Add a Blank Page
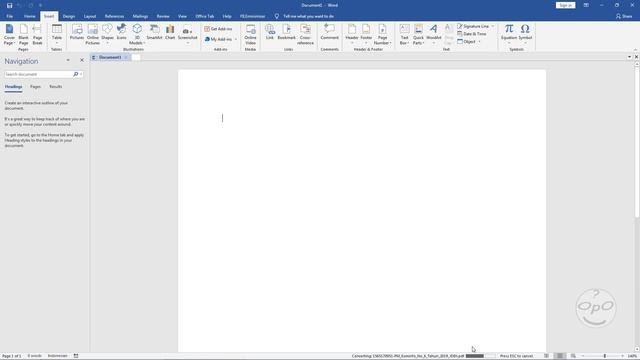640x360 pixels. [x=23, y=34]
